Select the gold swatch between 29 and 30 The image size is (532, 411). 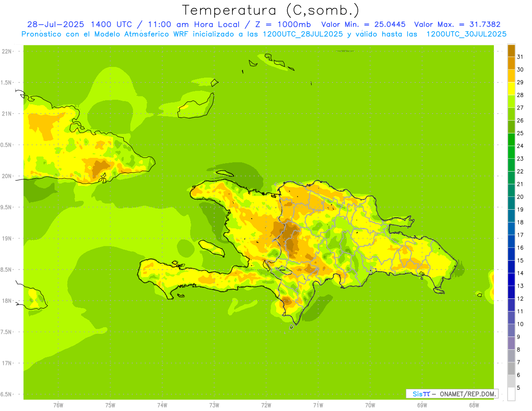(511, 76)
